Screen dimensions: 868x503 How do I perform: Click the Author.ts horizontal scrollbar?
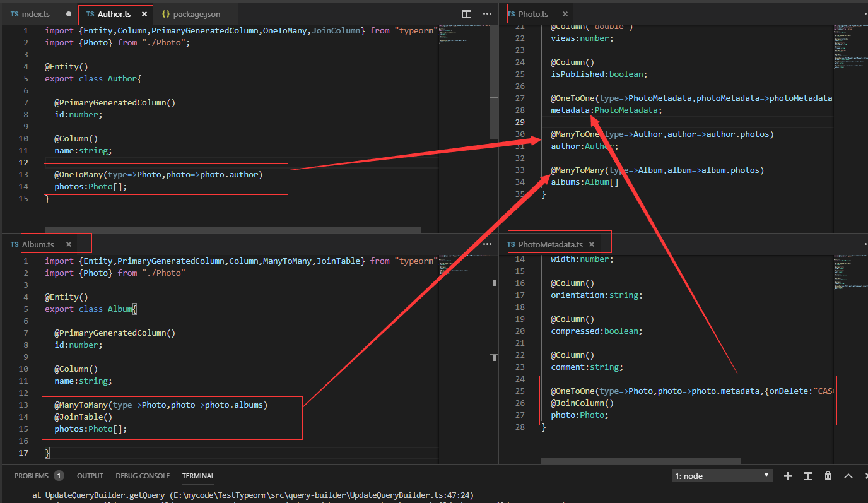click(232, 230)
